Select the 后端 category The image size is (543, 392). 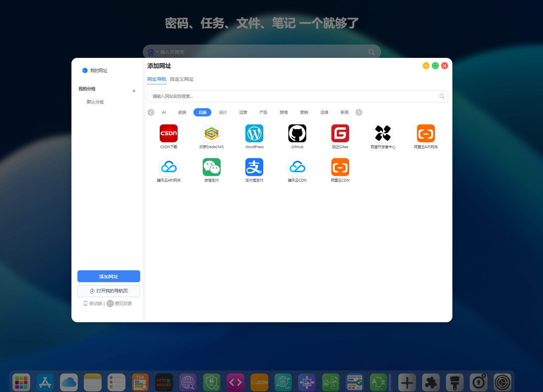pos(202,112)
